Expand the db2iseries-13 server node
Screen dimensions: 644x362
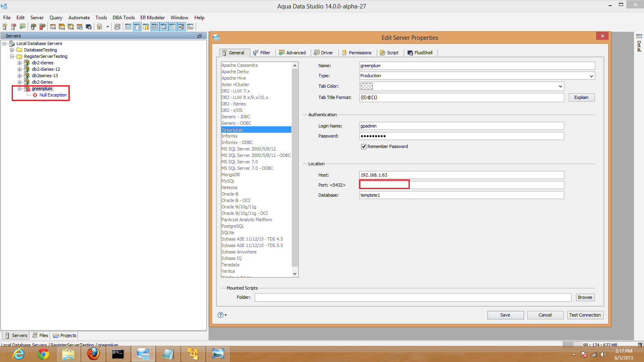tap(19, 76)
